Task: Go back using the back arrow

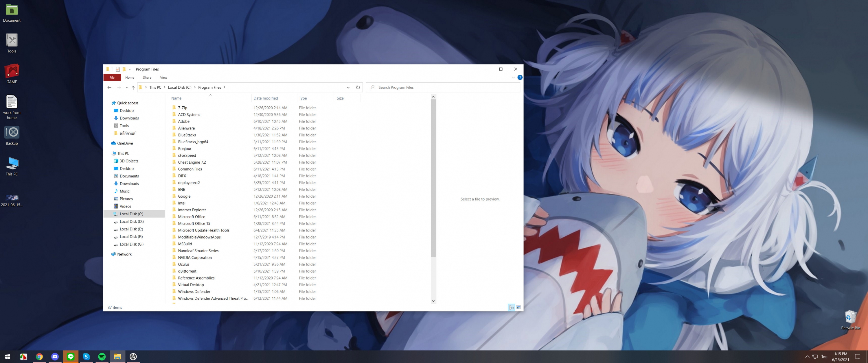Action: 109,88
